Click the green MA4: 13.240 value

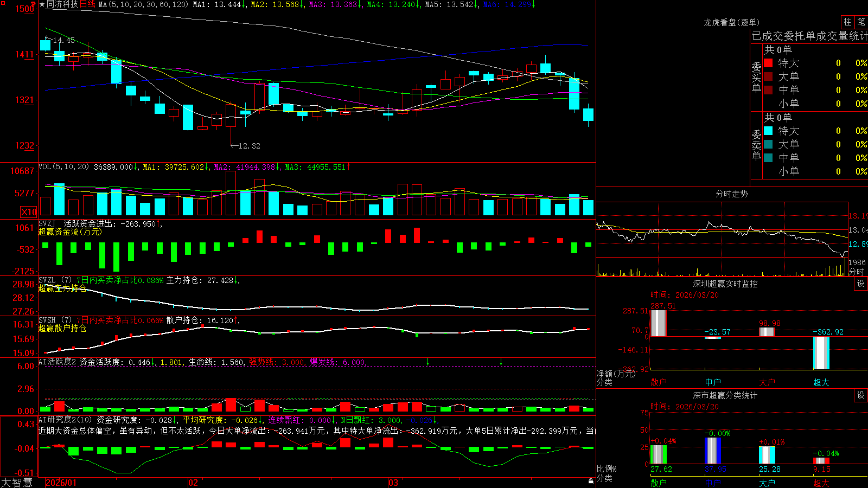click(392, 4)
